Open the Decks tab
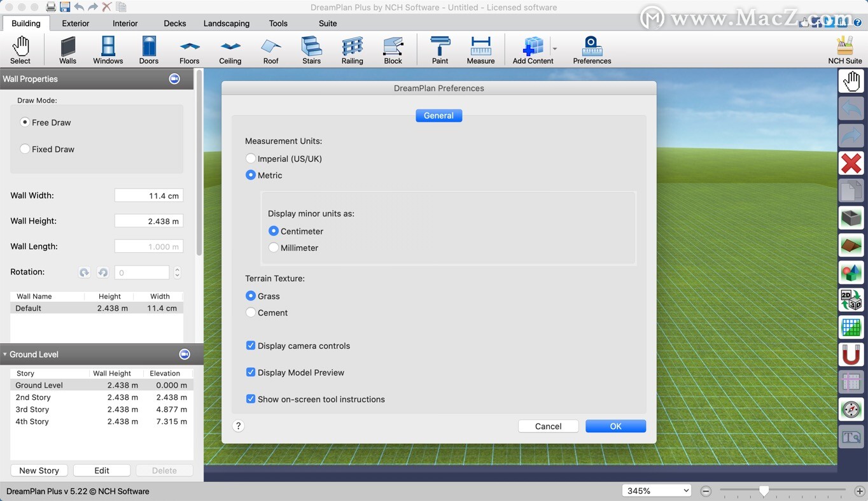Image resolution: width=868 pixels, height=501 pixels. (x=175, y=23)
